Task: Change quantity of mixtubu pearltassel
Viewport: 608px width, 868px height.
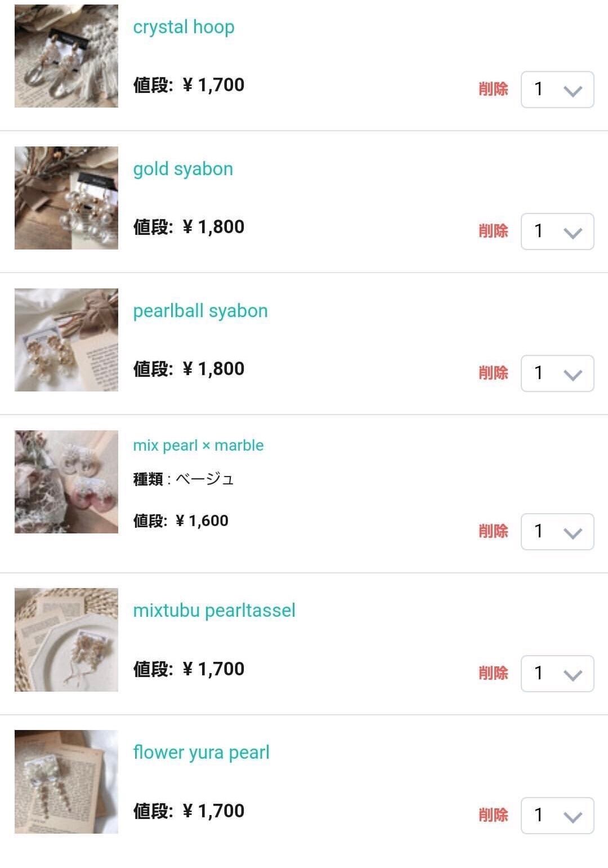Action: (557, 673)
